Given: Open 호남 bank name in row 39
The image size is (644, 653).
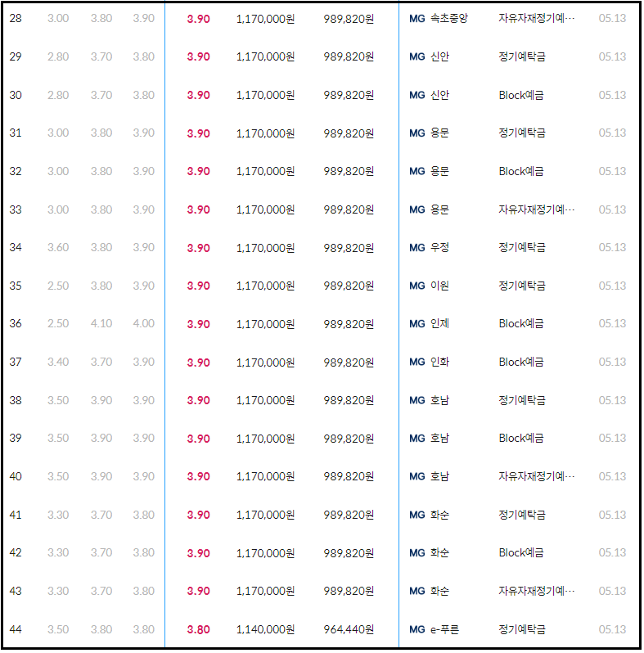Looking at the screenshot, I should coord(440,438).
